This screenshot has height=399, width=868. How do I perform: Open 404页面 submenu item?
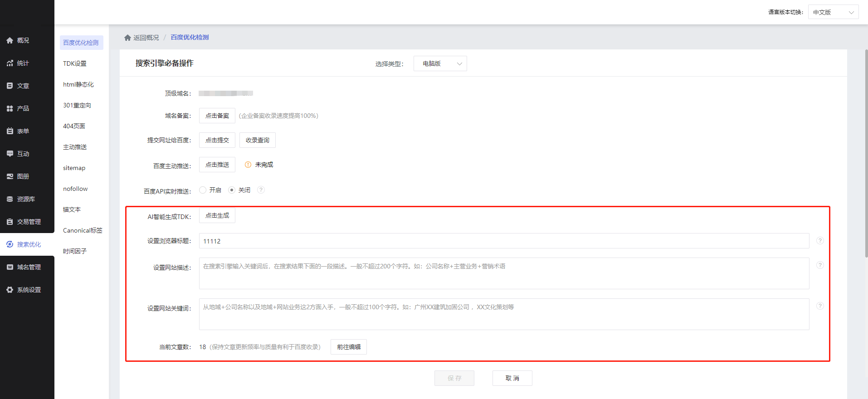[x=74, y=126]
